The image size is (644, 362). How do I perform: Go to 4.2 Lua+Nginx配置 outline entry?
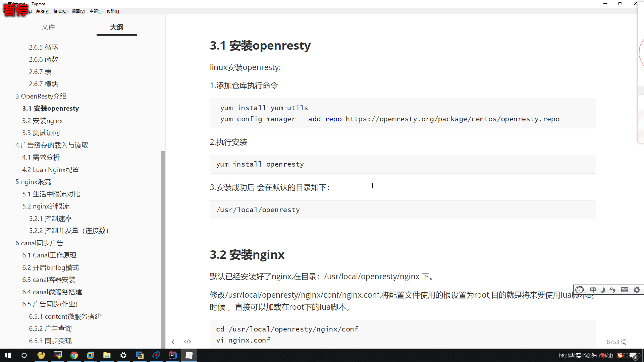tap(51, 170)
